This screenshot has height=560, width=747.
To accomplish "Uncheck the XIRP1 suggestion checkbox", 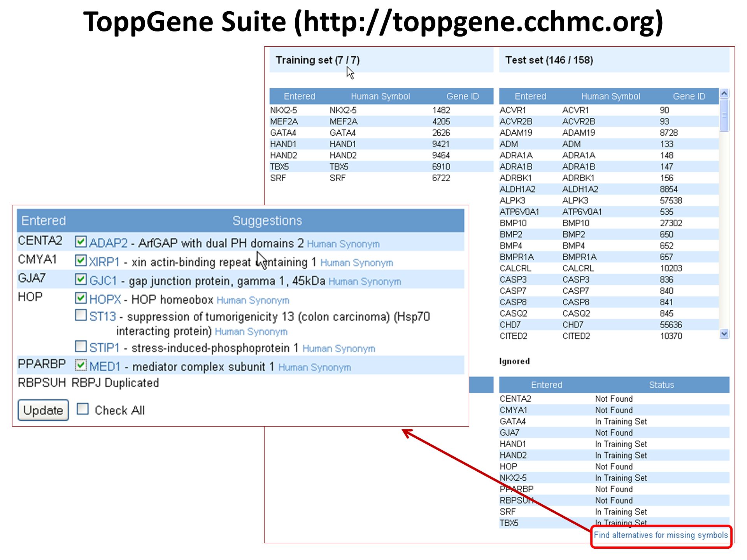I will pyautogui.click(x=81, y=260).
